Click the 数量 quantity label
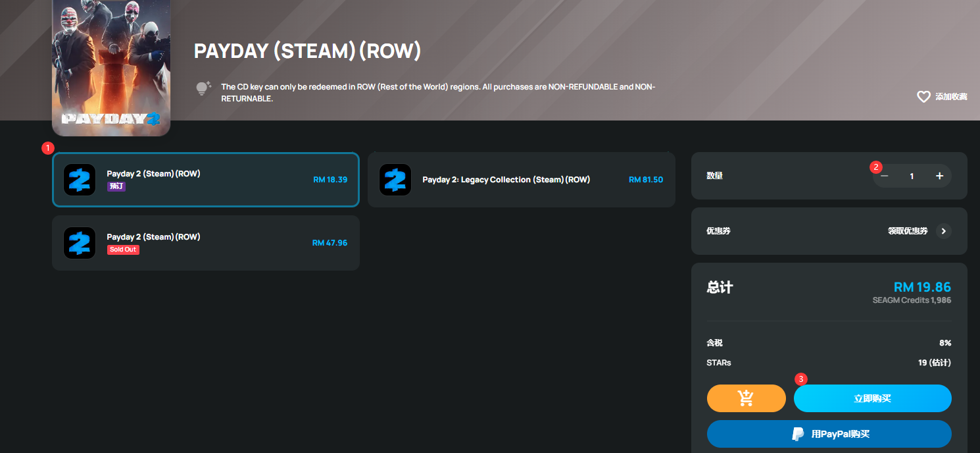This screenshot has height=453, width=980. click(x=714, y=176)
